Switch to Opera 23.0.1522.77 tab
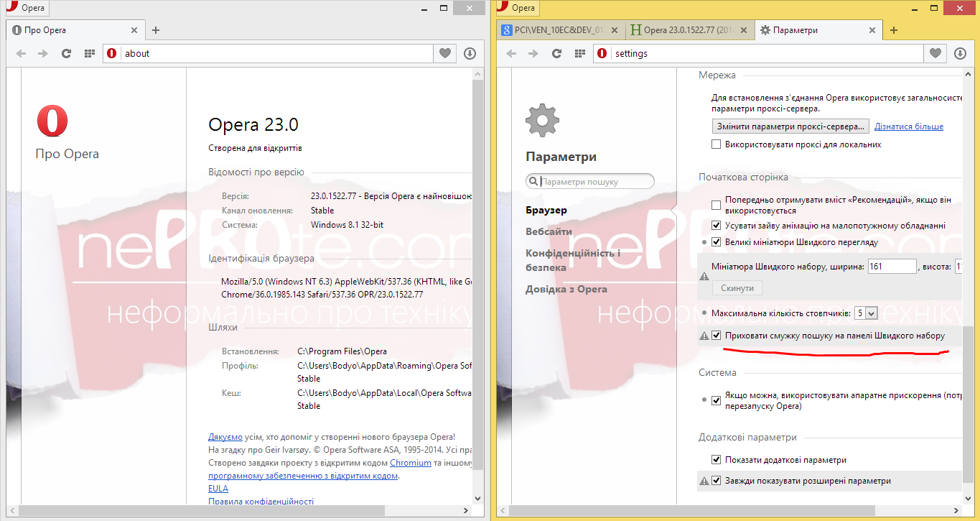Image resolution: width=980 pixels, height=521 pixels. [x=689, y=30]
